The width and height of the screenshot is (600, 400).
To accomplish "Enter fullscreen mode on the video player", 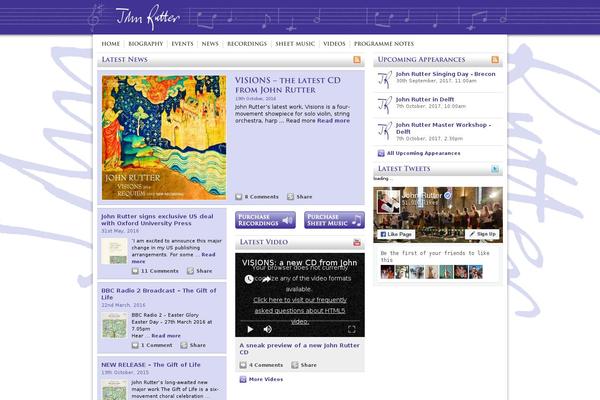I will [352, 329].
